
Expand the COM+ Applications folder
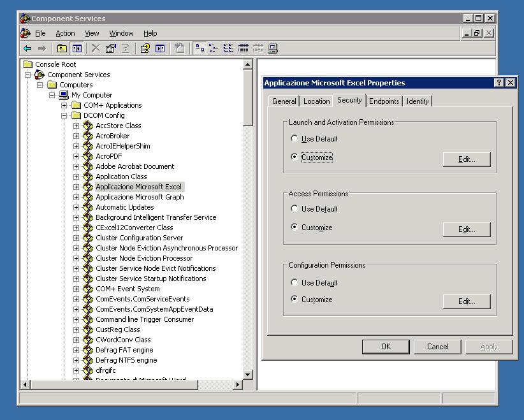(x=64, y=105)
